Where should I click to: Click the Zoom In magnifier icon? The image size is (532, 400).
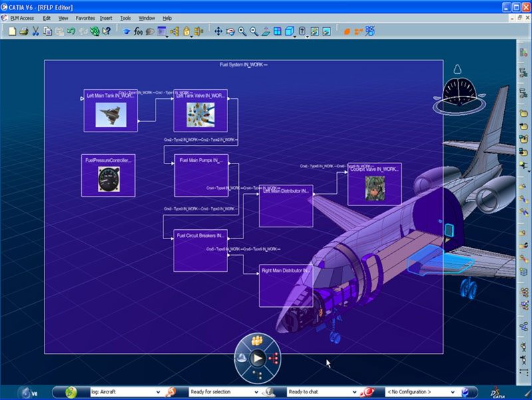point(242,31)
